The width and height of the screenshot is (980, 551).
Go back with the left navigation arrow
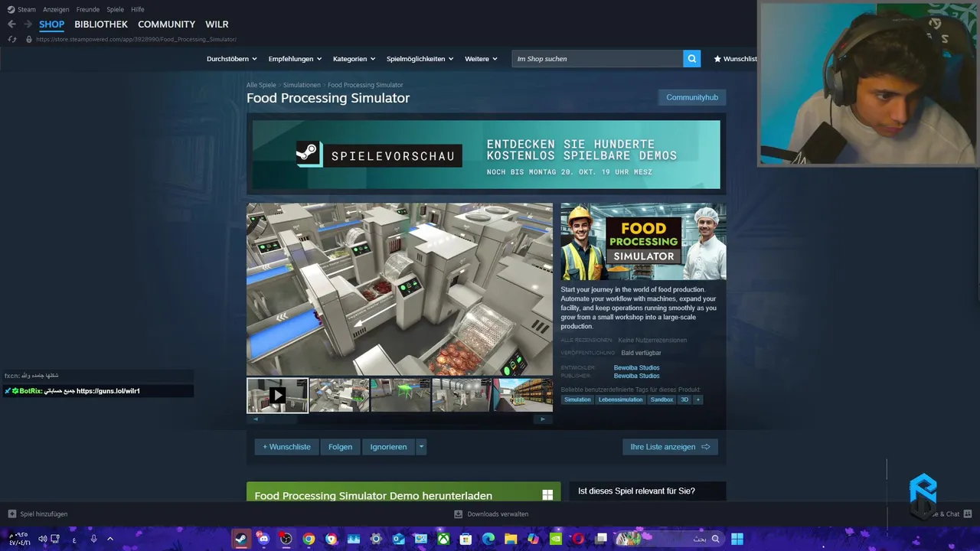11,24
